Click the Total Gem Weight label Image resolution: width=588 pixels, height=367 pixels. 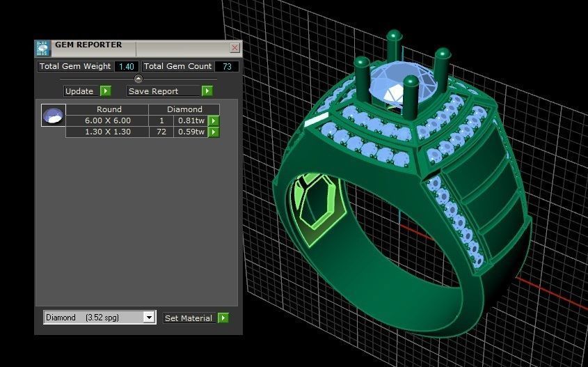(x=75, y=66)
